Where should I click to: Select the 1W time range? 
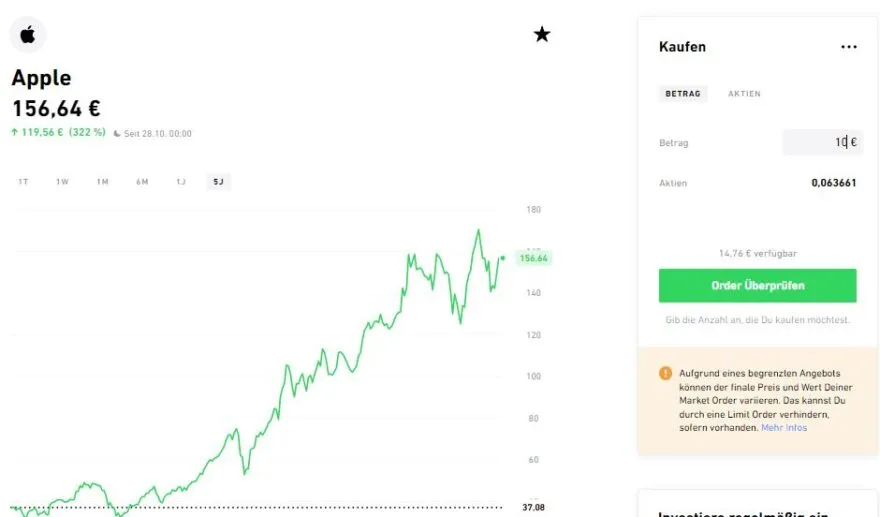coord(62,182)
